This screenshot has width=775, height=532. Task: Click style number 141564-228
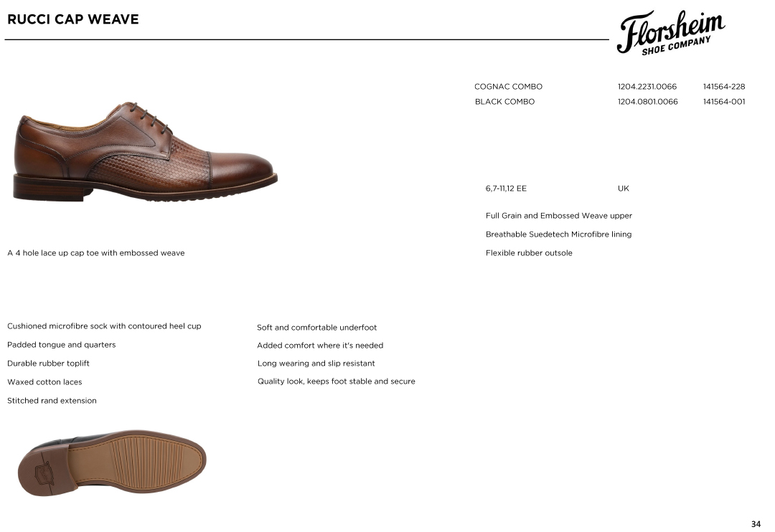(724, 87)
